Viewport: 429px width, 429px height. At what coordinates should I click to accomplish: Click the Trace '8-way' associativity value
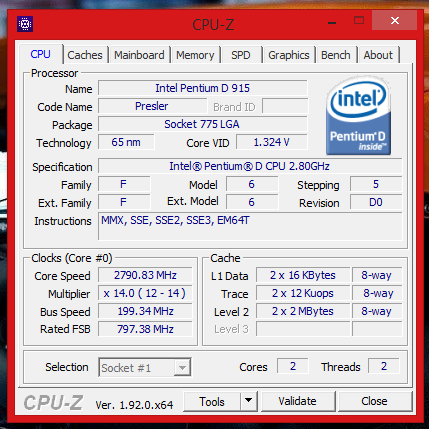(x=377, y=293)
